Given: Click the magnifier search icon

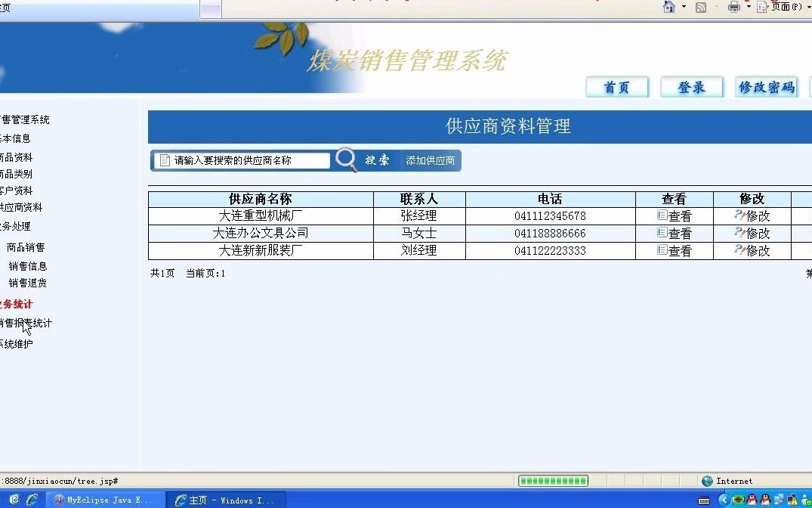Looking at the screenshot, I should click(346, 160).
